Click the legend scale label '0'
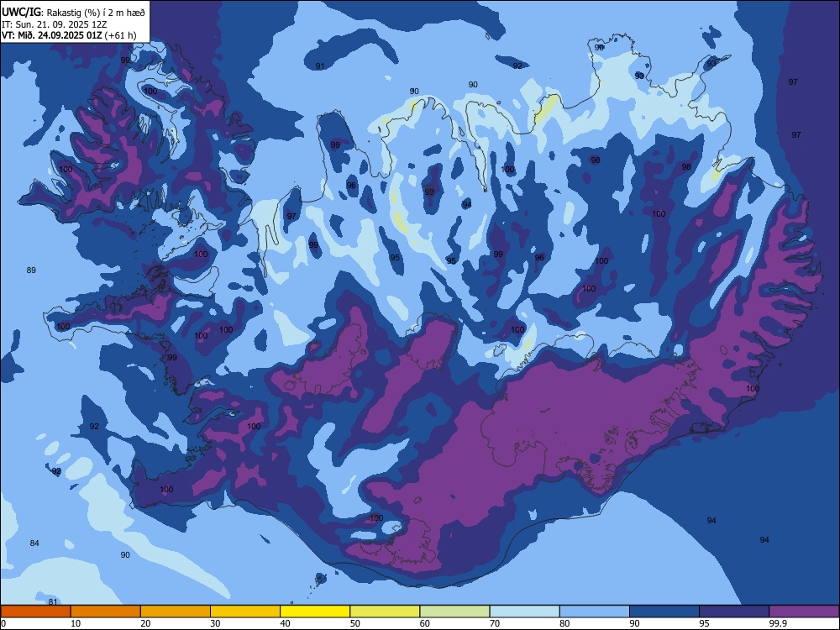Image resolution: width=840 pixels, height=630 pixels. pos(3,623)
